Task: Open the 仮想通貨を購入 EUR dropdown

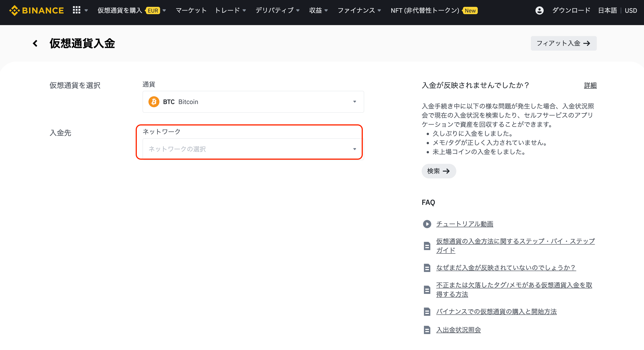Action: (x=132, y=10)
